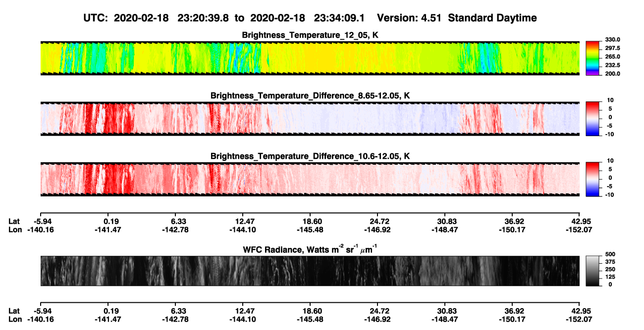Click the '232.5' color bar label
Screen dimensions: 644x330
(612, 65)
